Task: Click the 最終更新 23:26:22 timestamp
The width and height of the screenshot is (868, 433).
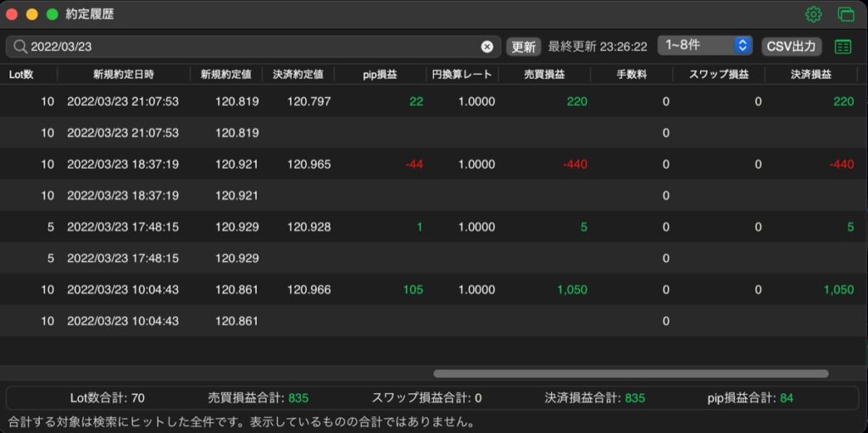Action: (x=598, y=47)
